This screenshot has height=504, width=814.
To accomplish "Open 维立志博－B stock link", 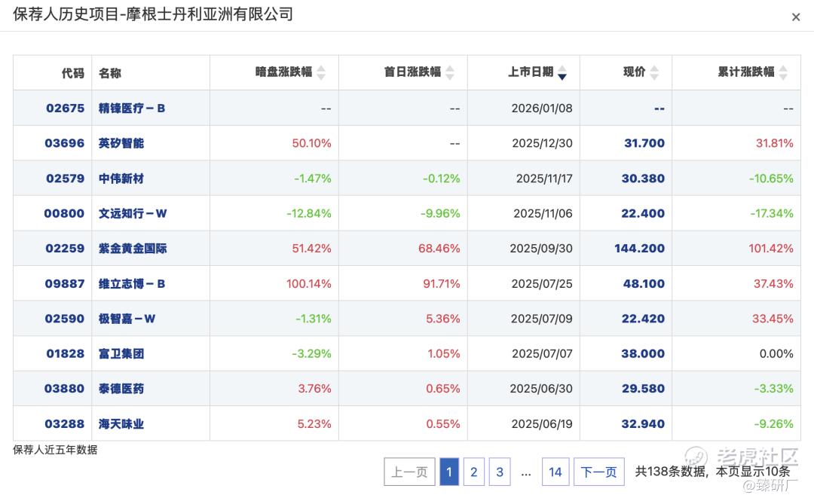I will (132, 284).
